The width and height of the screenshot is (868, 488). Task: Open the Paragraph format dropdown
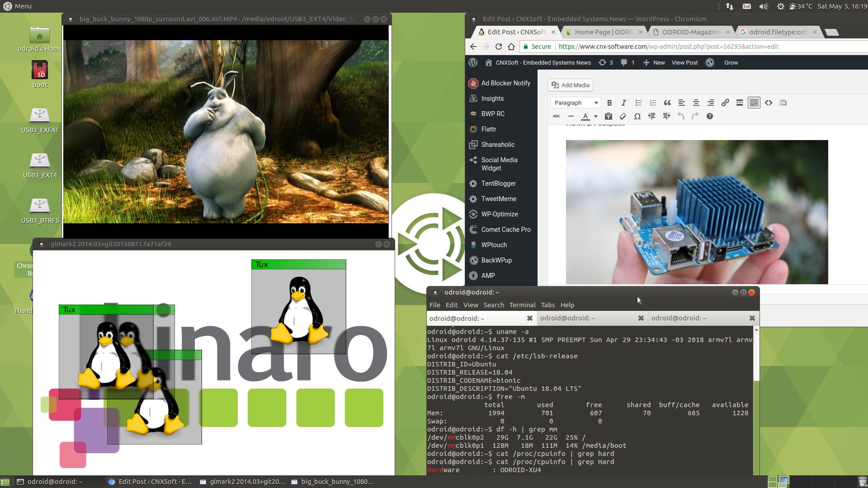tap(576, 103)
